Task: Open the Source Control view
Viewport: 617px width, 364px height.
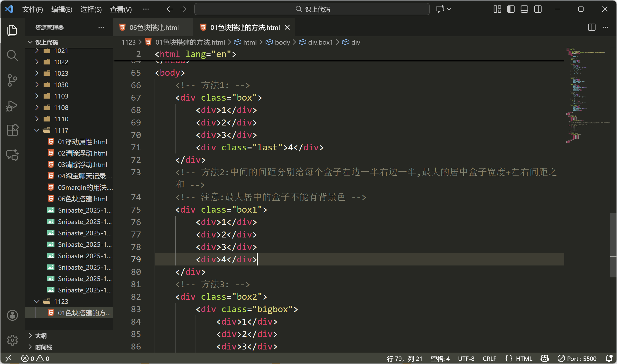Action: 12,80
